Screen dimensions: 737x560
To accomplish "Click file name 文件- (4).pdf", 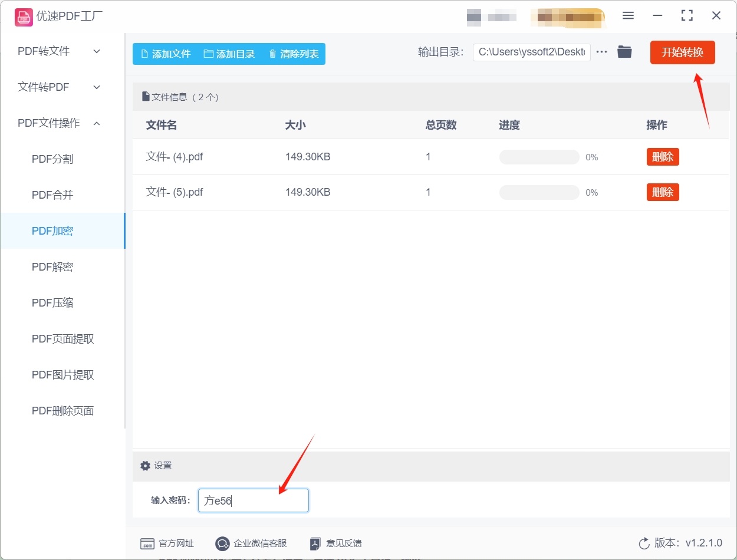I will [175, 157].
